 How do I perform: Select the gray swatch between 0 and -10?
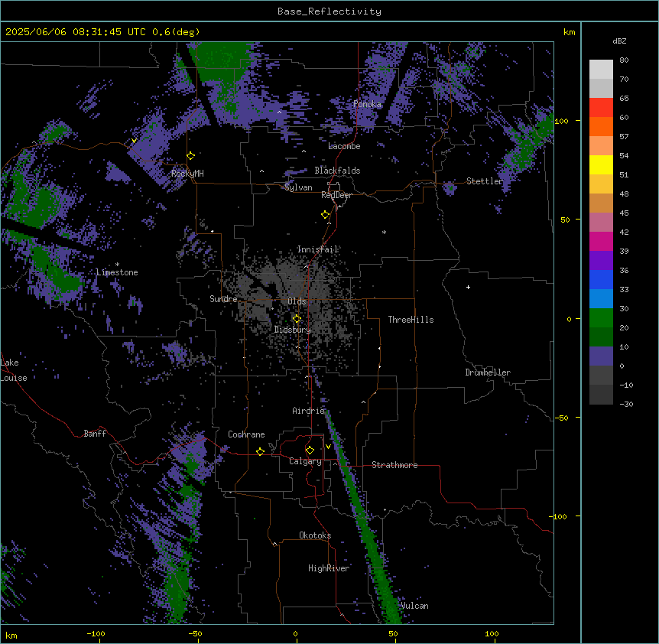601,376
